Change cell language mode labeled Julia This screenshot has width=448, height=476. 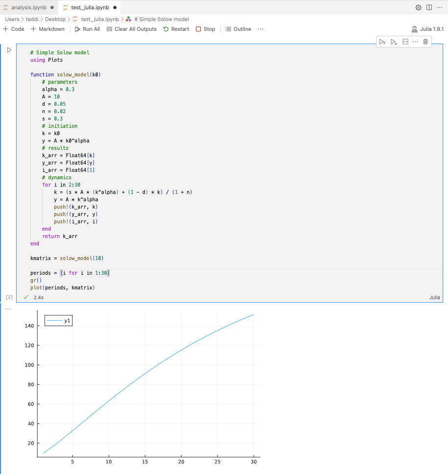434,297
